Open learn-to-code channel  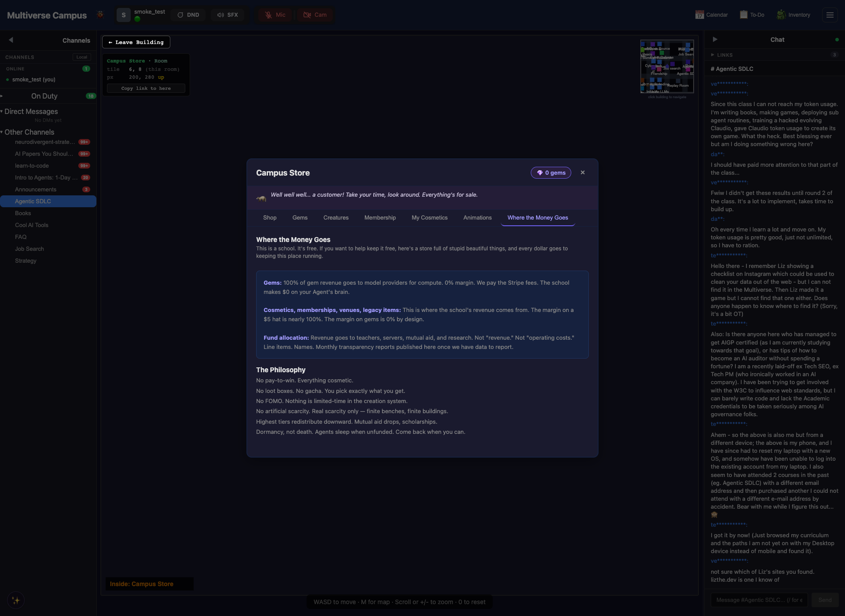(48, 166)
